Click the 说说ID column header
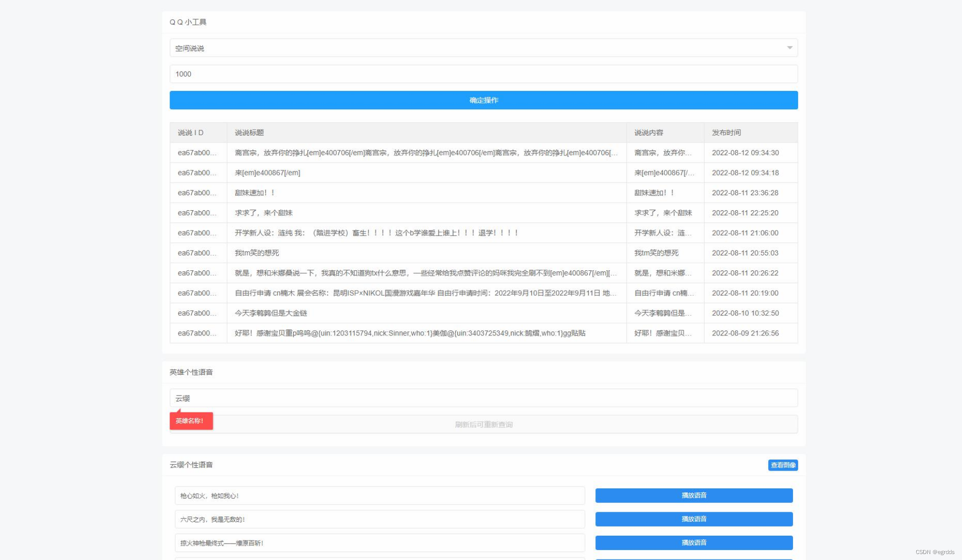The width and height of the screenshot is (962, 560). point(191,133)
